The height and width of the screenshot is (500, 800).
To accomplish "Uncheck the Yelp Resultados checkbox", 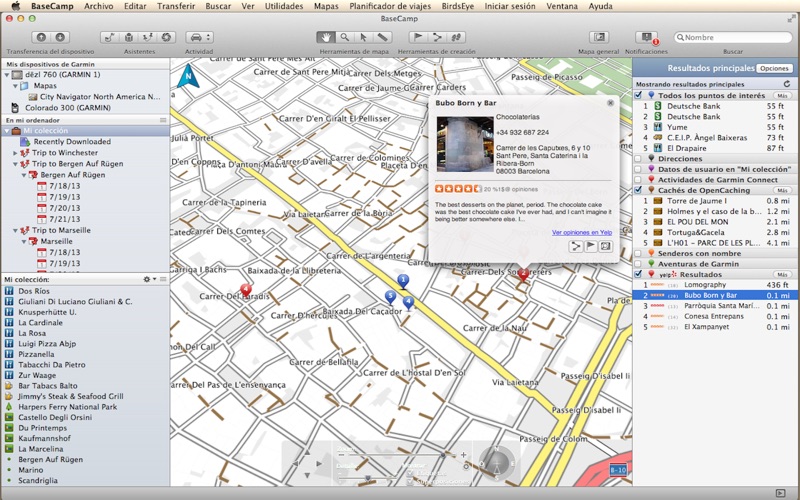I will [638, 274].
